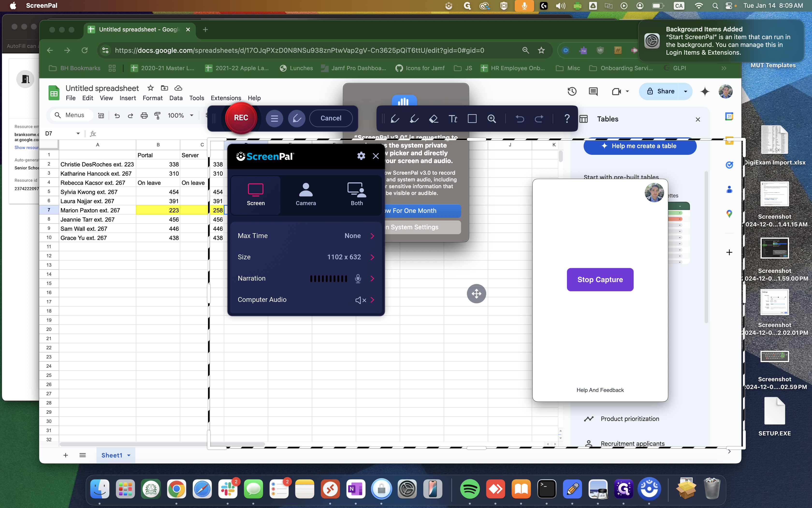Screen dimensions: 812x508
Task: Click the move-to-folder icon beside title
Action: point(164,88)
